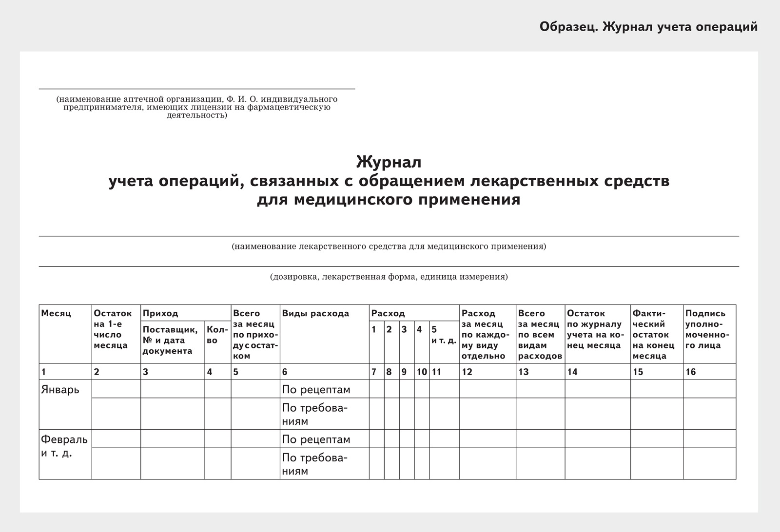This screenshot has height=532, width=780.
Task: Click 'По требованиям' in the February row
Action: tap(314, 464)
